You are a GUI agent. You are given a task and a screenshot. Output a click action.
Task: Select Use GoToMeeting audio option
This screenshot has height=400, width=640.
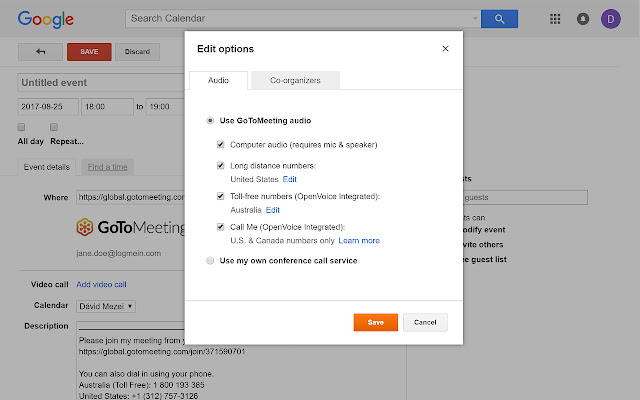click(209, 120)
